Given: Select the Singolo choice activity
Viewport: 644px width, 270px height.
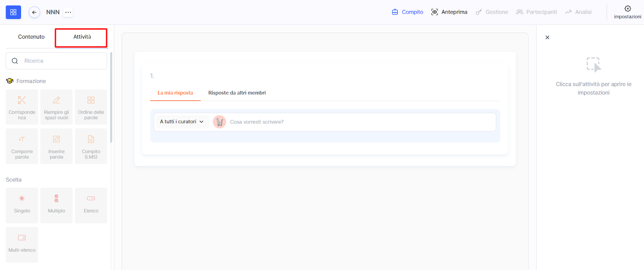Looking at the screenshot, I should (x=22, y=205).
